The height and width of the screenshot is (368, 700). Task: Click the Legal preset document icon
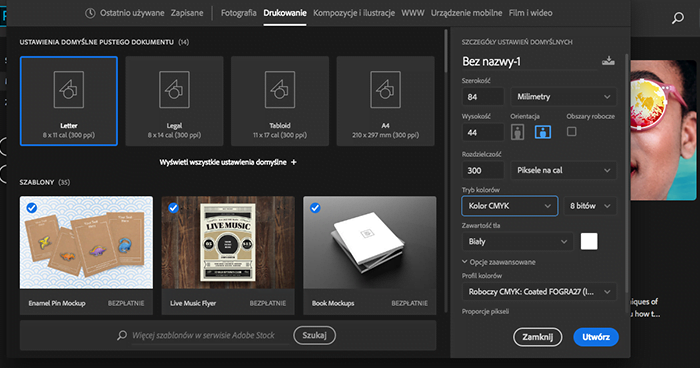[174, 89]
